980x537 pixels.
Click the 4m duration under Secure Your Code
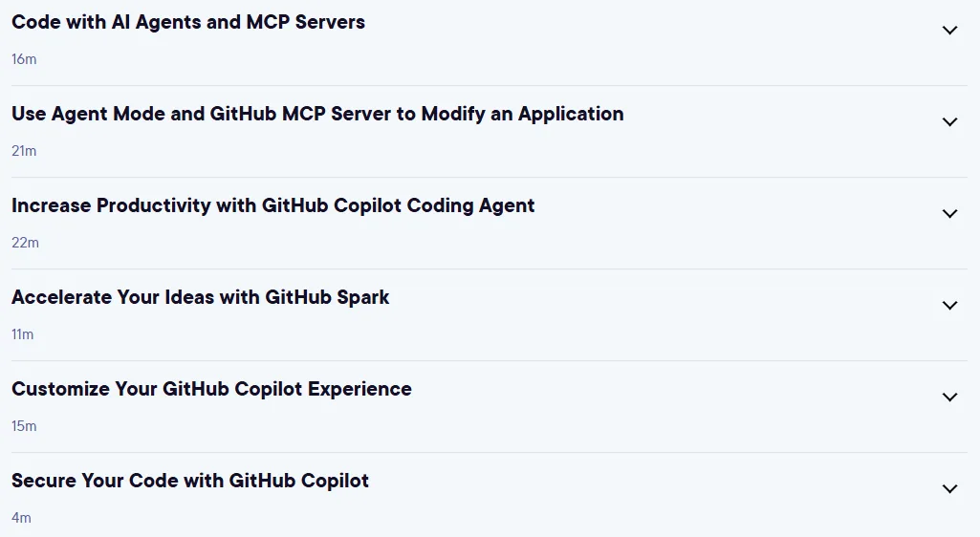click(x=21, y=518)
